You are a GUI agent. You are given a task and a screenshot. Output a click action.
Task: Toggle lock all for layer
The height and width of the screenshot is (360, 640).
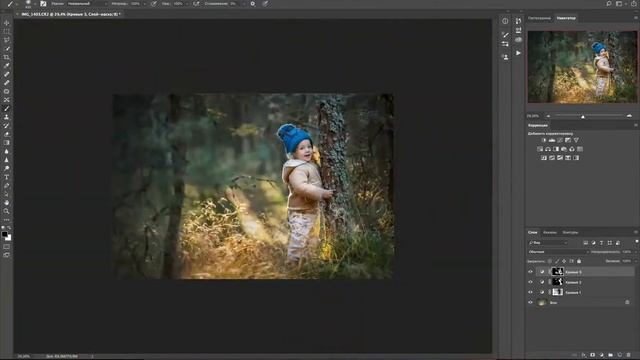[579, 261]
